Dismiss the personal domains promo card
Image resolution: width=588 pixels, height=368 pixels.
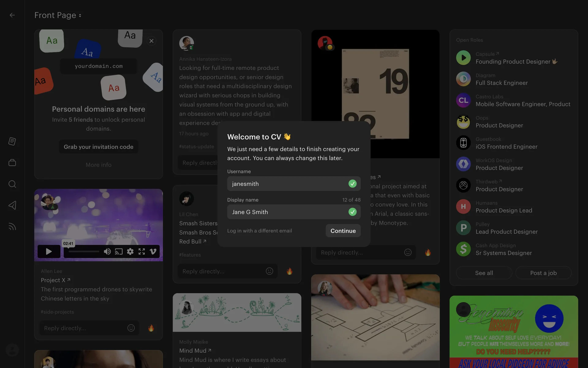pos(151,41)
